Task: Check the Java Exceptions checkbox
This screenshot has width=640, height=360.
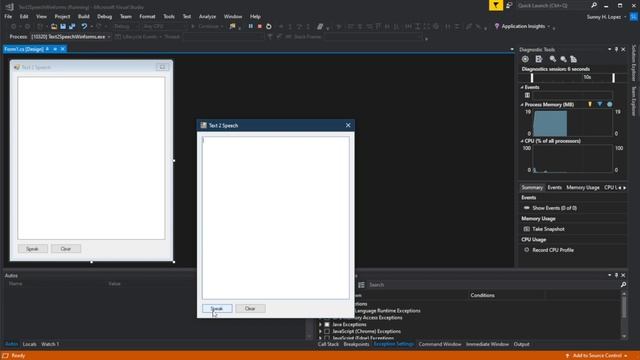Action: tap(327, 324)
